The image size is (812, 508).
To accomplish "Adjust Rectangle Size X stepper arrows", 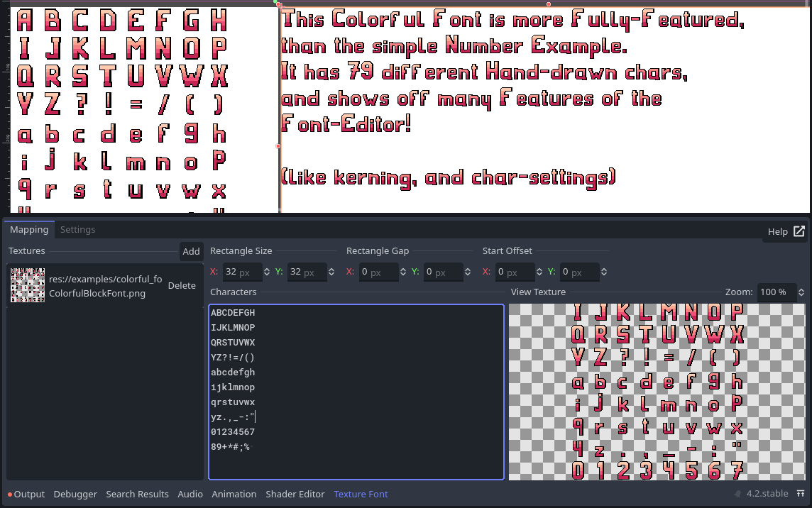I will tap(267, 272).
